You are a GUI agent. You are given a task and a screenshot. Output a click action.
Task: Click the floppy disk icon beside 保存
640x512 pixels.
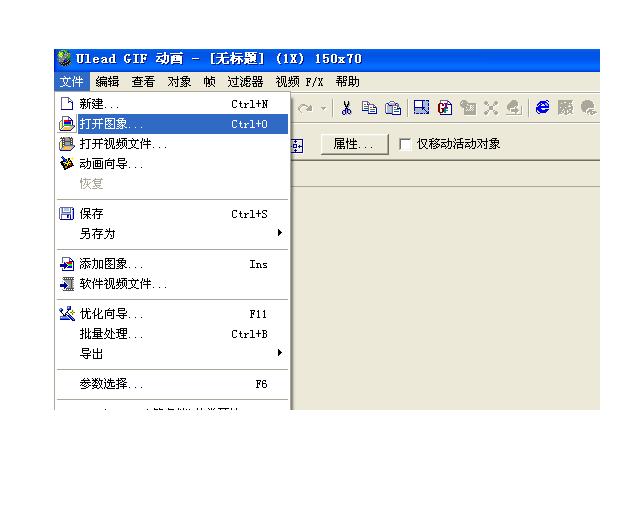tap(67, 214)
